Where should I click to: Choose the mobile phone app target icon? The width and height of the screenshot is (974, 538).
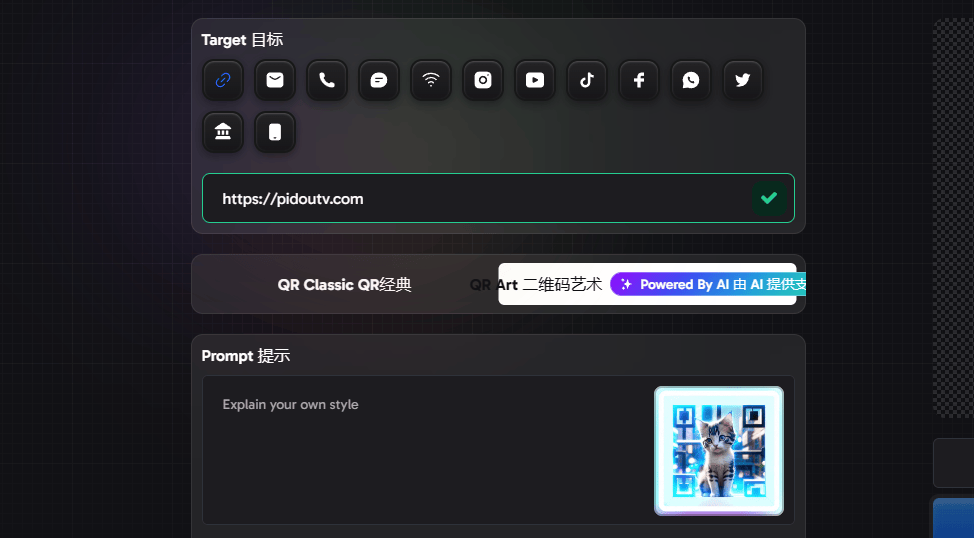[x=275, y=132]
